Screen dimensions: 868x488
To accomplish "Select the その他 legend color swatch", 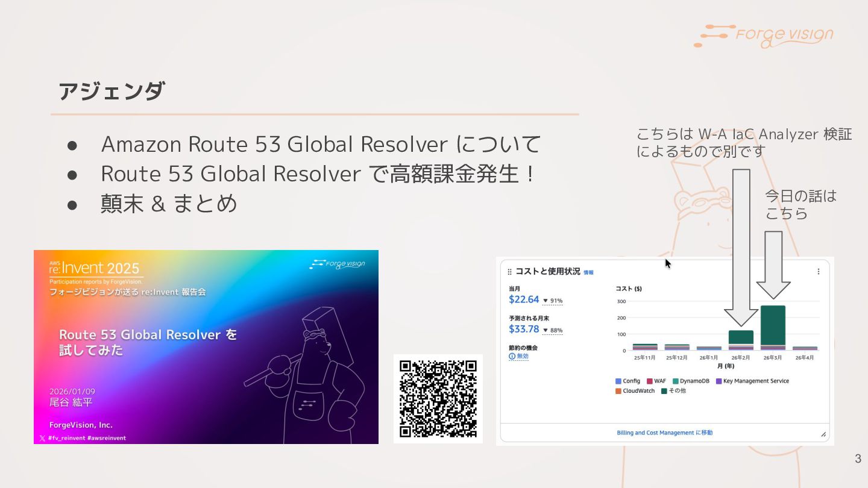I will click(x=664, y=391).
